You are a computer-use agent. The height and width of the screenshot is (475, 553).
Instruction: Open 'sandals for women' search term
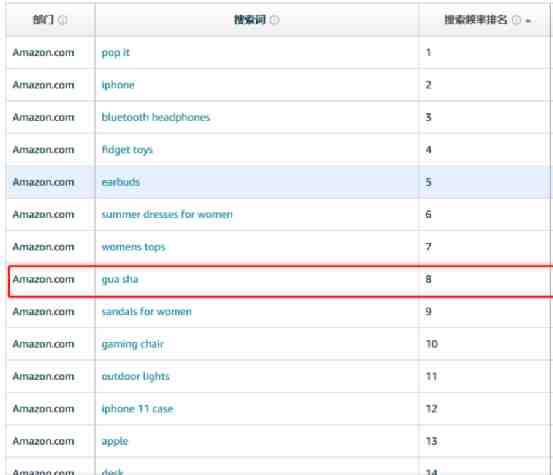[x=147, y=312]
